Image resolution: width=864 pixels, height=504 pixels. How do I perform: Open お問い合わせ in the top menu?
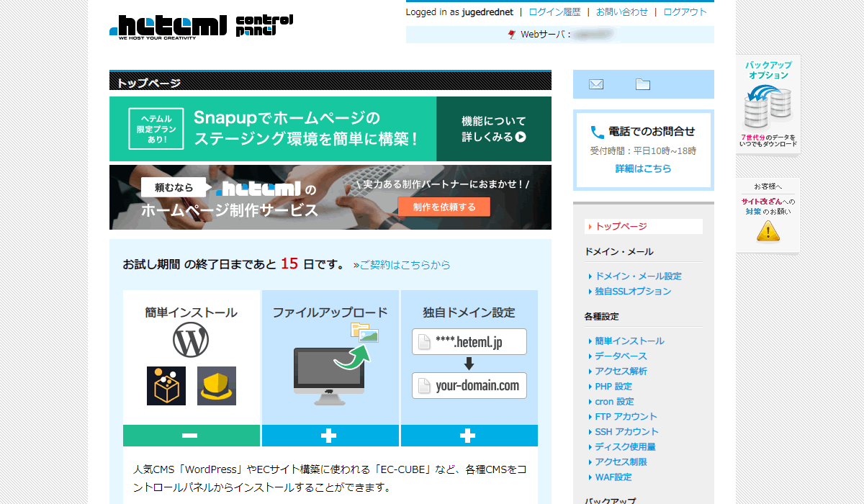[x=621, y=12]
